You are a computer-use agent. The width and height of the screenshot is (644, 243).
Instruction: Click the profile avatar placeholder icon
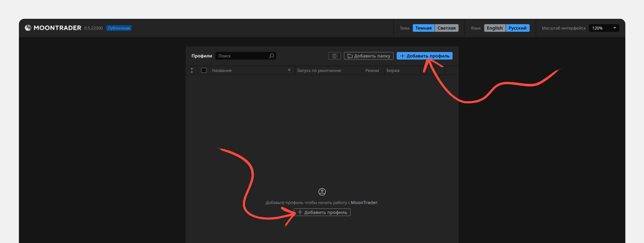click(x=322, y=192)
